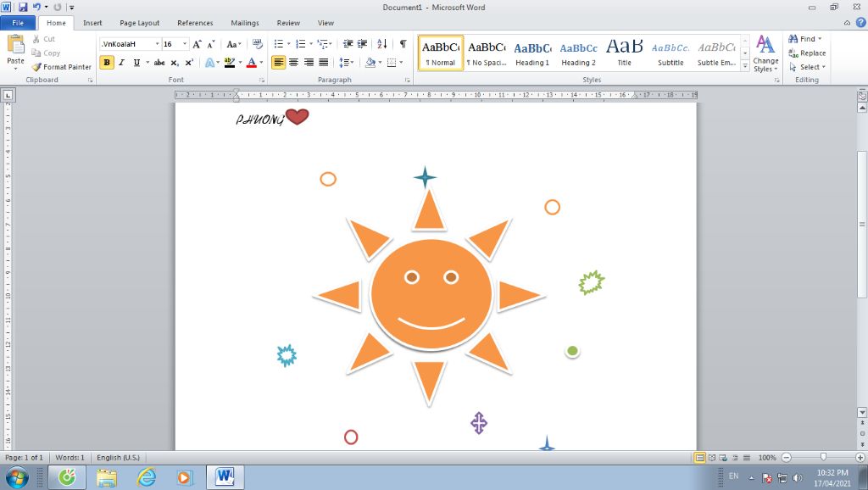Switch to Insert tab
The height and width of the screenshot is (490, 868).
(92, 23)
